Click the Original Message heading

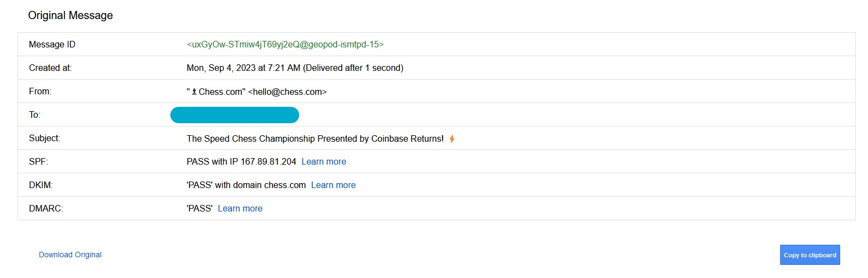[70, 15]
